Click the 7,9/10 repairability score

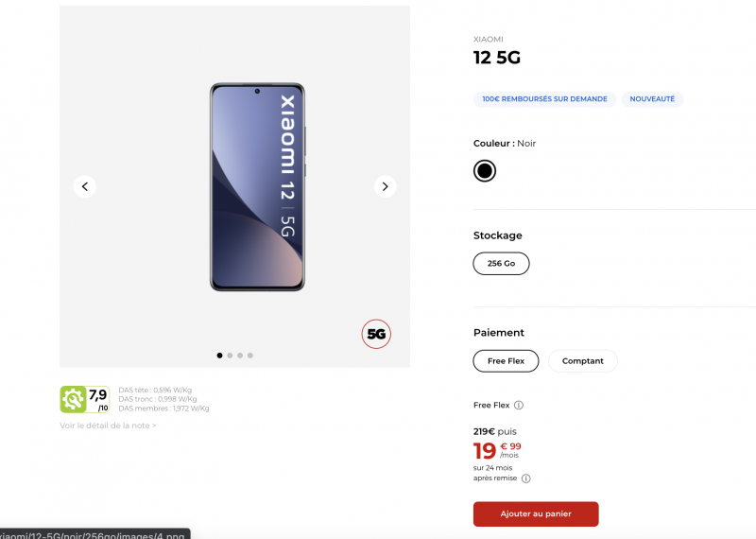(98, 398)
